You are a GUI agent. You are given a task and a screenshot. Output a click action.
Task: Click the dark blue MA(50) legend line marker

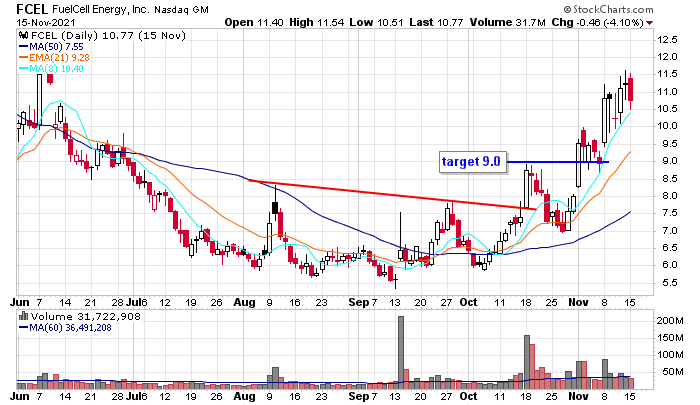[x=24, y=46]
